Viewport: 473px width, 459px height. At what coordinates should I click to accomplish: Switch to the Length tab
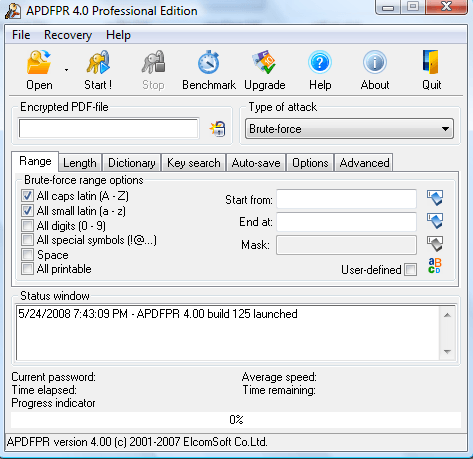coord(80,163)
